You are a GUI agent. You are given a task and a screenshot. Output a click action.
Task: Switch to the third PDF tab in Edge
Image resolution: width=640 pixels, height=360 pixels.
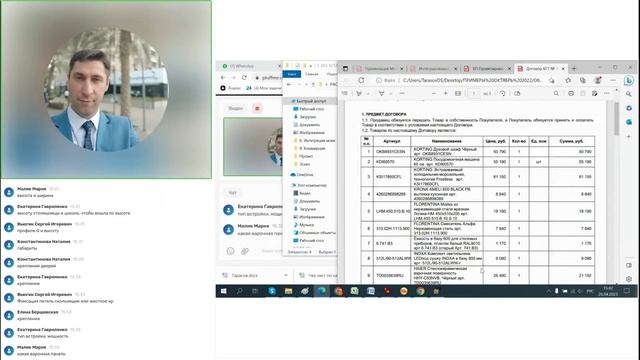pyautogui.click(x=487, y=69)
